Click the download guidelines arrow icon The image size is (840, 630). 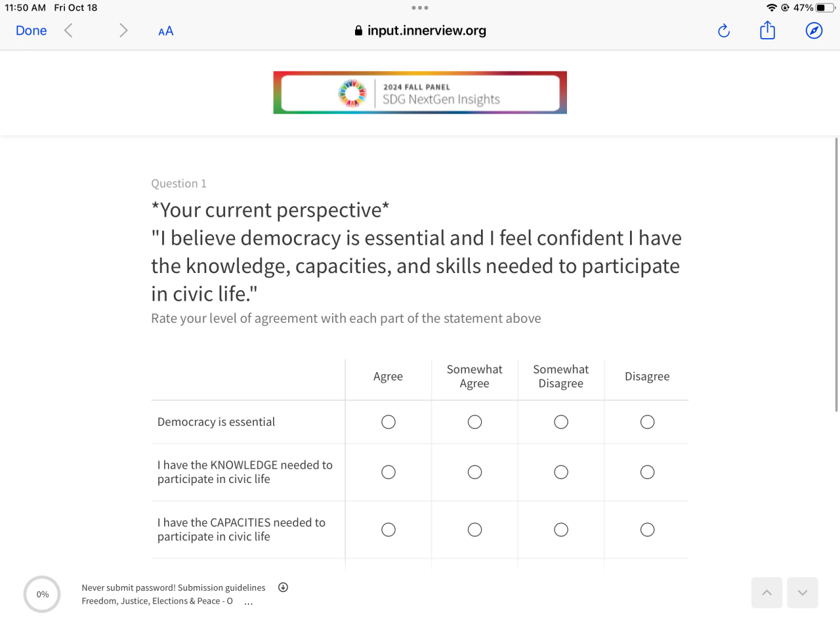pyautogui.click(x=283, y=587)
